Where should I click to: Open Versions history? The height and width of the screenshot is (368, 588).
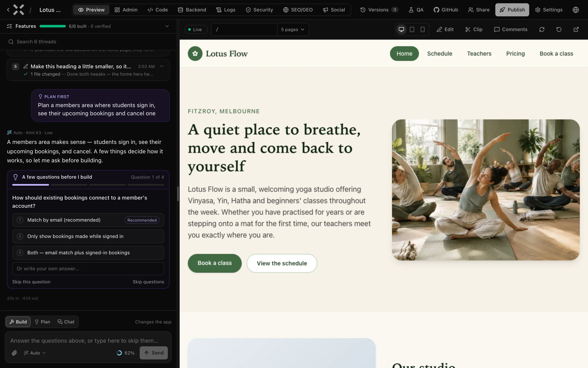click(379, 10)
